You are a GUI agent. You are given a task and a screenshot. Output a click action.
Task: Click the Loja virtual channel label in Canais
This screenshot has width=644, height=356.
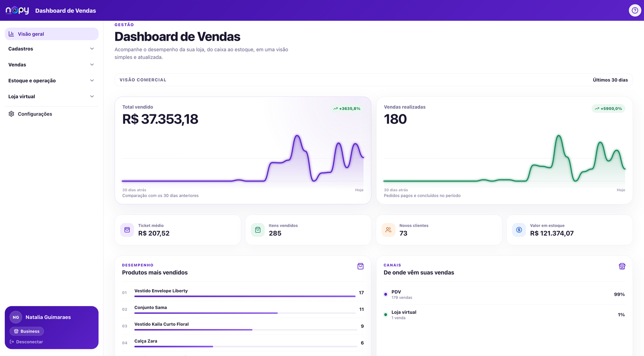404,312
